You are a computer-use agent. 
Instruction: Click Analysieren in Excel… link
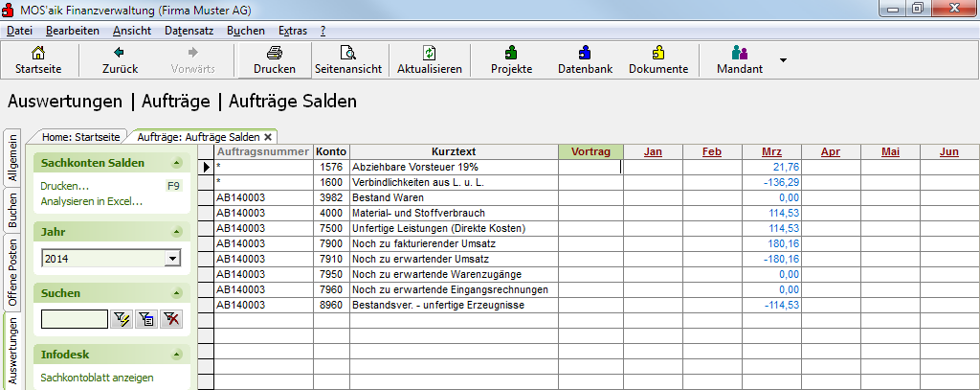coord(91,201)
